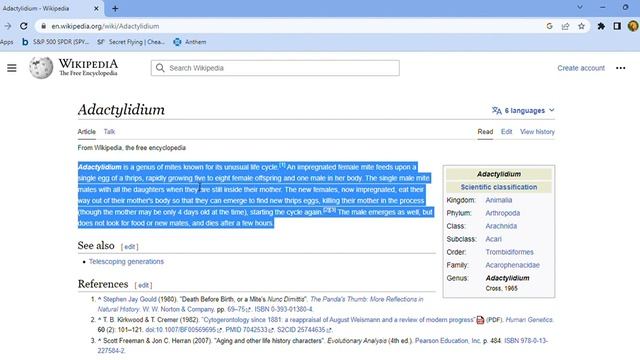This screenshot has height=360, width=640.
Task: Open Google icon in the address bar
Action: [549, 26]
